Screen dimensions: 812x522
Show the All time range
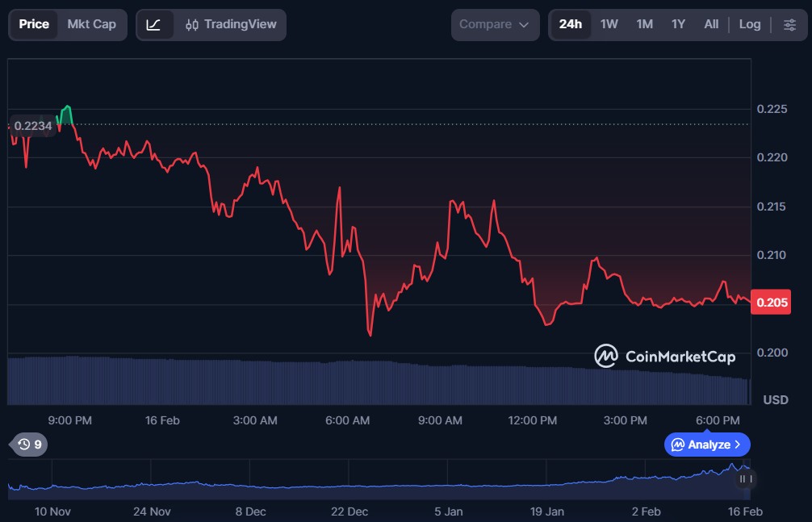711,24
